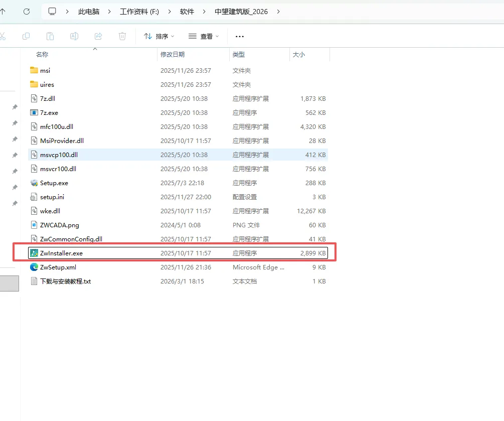
Task: Select the 7z.exe application icon
Action: coord(34,112)
